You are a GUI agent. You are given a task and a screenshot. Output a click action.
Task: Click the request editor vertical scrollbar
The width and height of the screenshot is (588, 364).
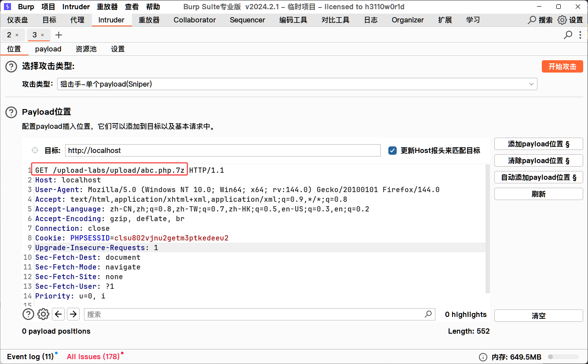[488, 229]
